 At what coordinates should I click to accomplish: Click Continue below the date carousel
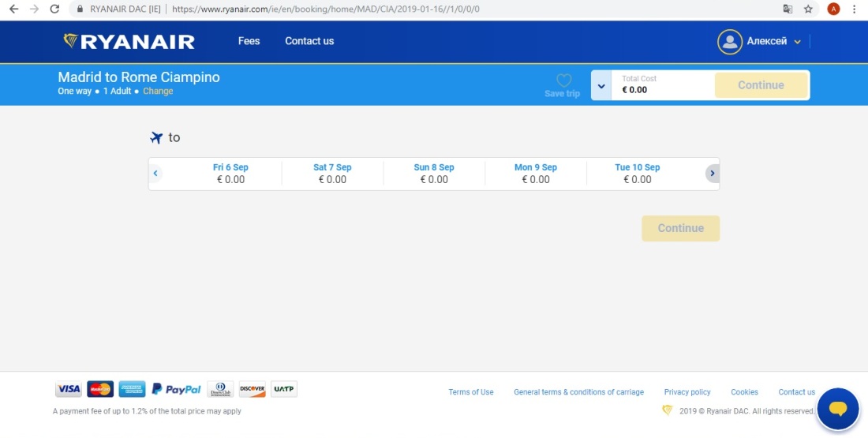point(681,228)
